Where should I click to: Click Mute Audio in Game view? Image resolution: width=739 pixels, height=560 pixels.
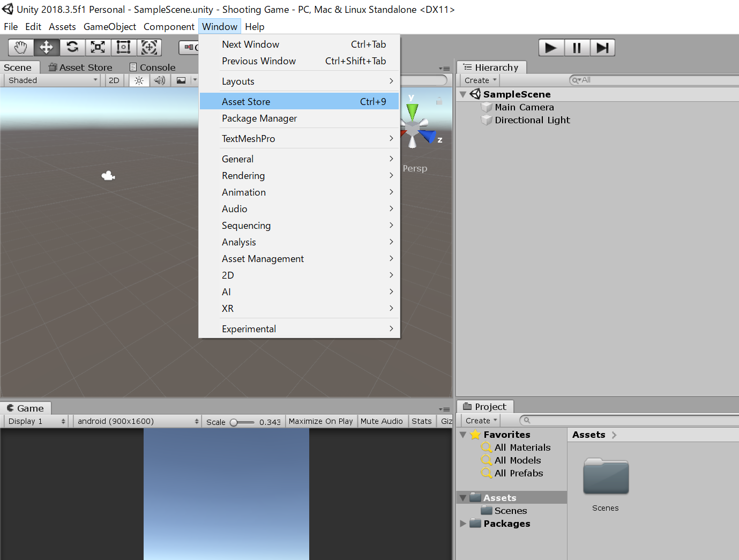[382, 421]
